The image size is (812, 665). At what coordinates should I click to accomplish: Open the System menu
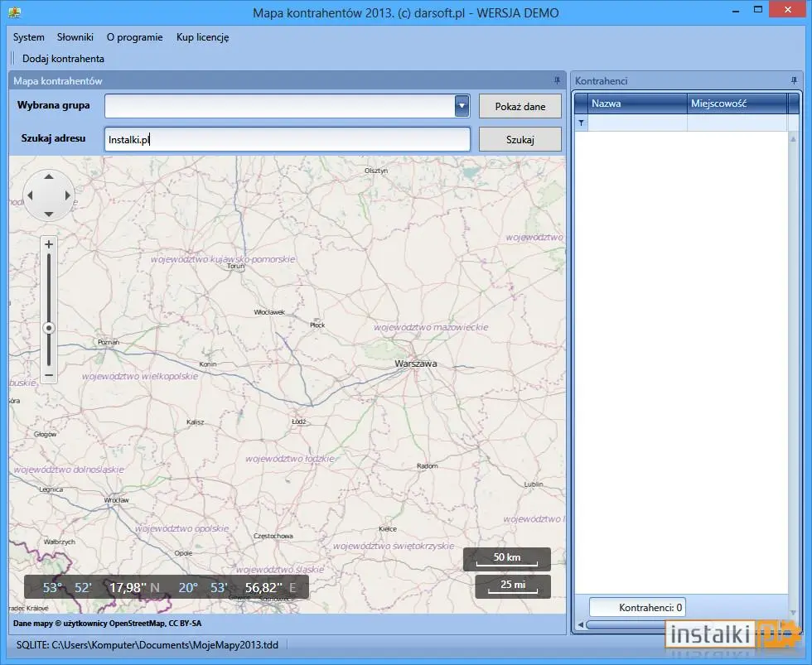pyautogui.click(x=28, y=37)
